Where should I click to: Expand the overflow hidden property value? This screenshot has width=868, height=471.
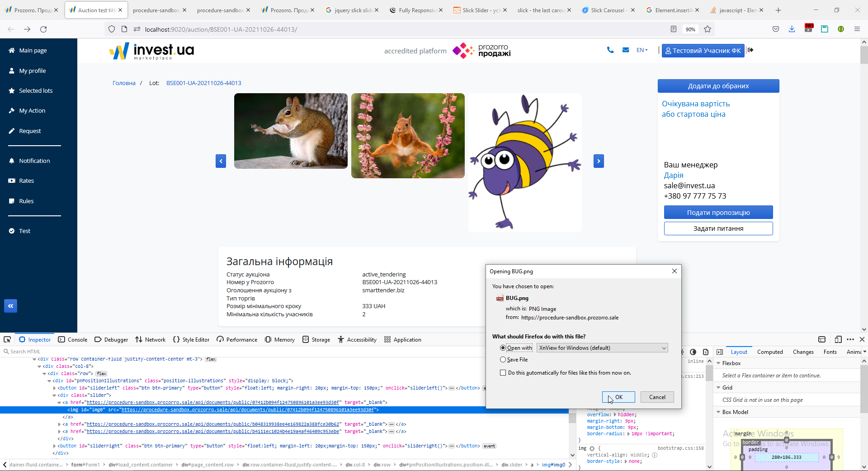[615, 414]
